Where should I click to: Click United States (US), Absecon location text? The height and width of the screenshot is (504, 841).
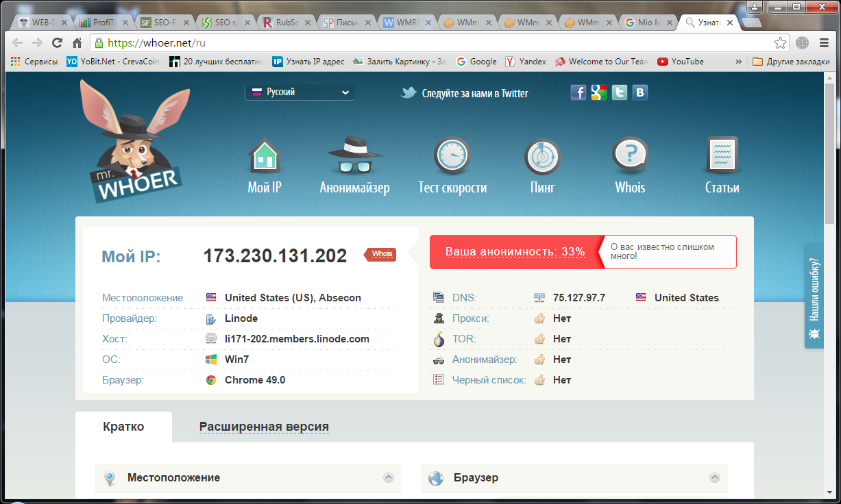coord(293,298)
